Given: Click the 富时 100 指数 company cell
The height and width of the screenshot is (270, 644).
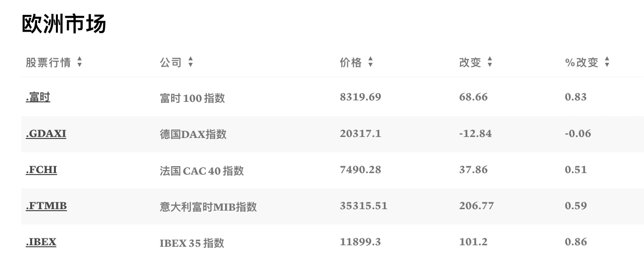Looking at the screenshot, I should coord(192,98).
